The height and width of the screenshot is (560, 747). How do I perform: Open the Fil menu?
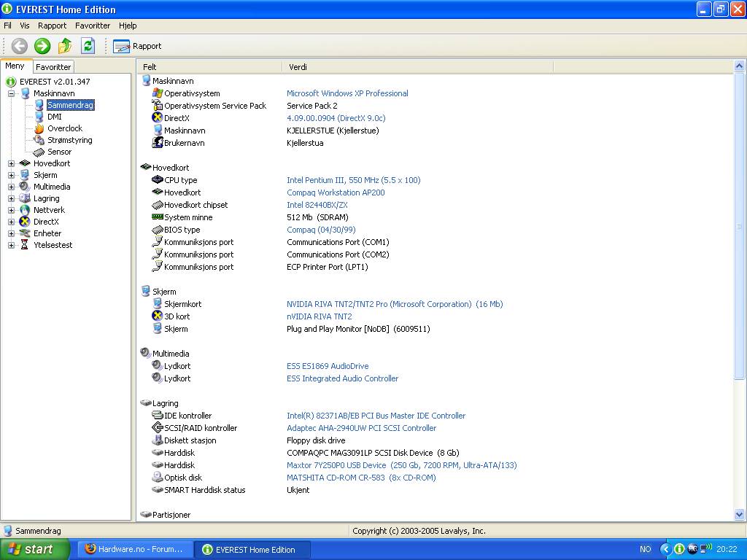7,26
